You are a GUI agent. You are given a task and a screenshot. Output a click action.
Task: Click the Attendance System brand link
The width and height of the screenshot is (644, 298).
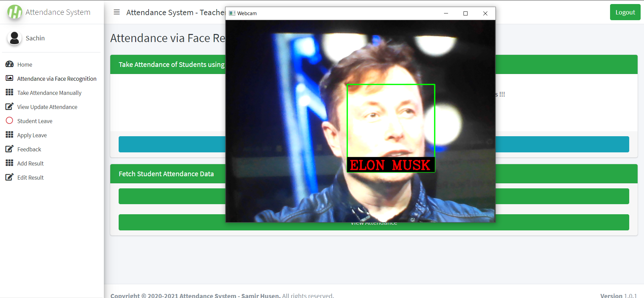click(x=58, y=12)
